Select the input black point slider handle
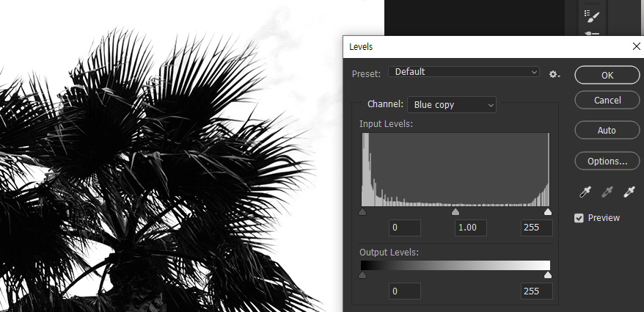The image size is (644, 312). point(362,211)
